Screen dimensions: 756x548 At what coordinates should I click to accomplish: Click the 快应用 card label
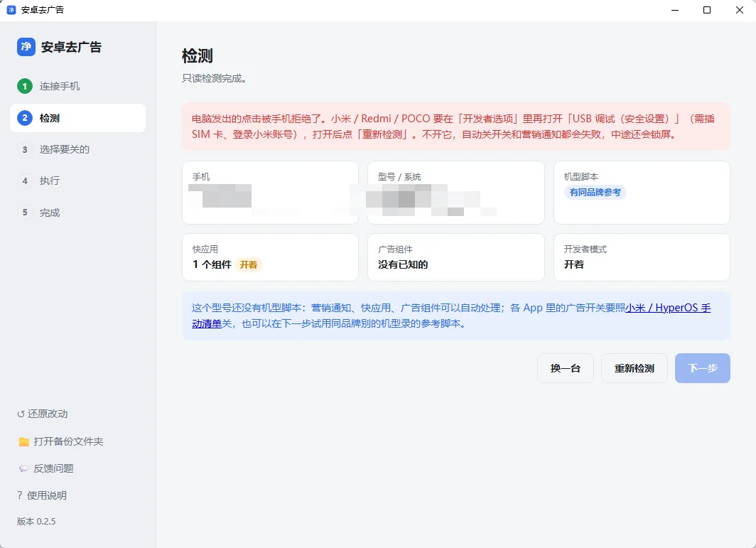coord(205,249)
